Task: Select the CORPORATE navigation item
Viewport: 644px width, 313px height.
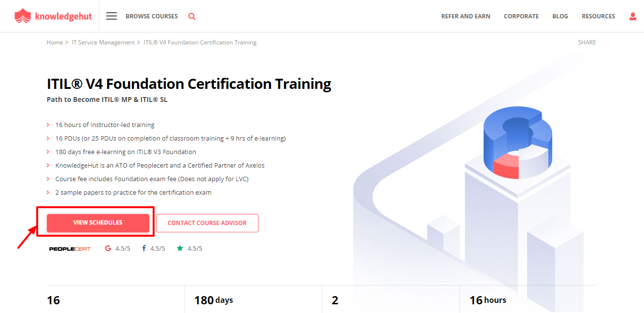Action: [x=521, y=16]
